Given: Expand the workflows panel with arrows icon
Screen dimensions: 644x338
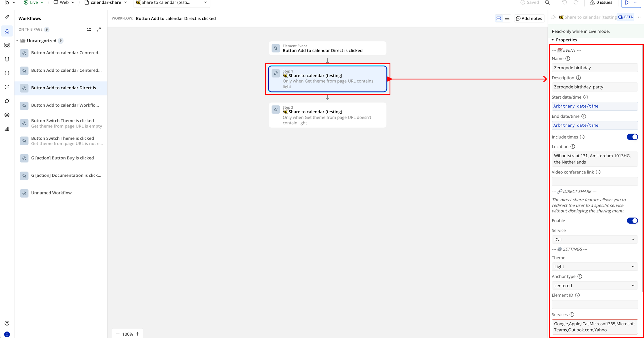Looking at the screenshot, I should point(99,29).
